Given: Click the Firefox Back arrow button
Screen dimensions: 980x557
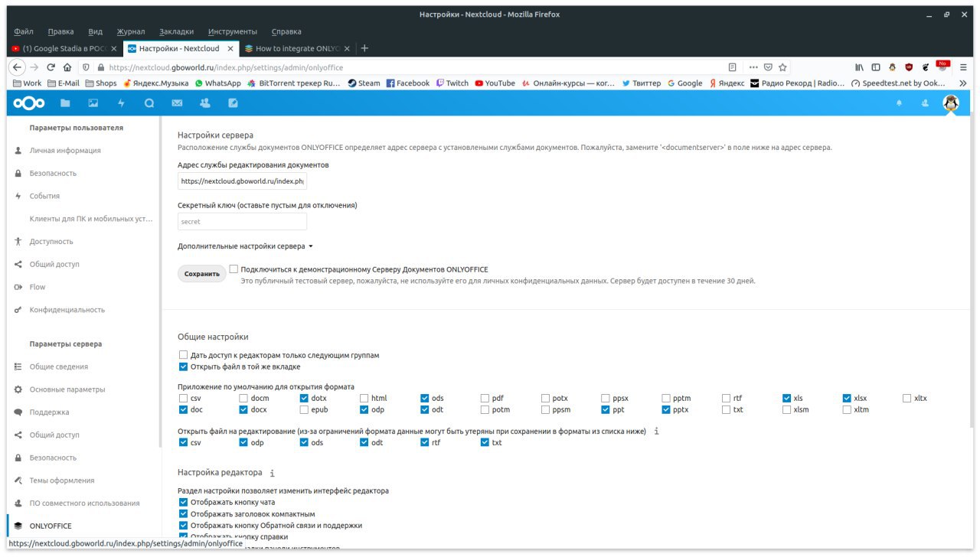Looking at the screenshot, I should point(18,67).
